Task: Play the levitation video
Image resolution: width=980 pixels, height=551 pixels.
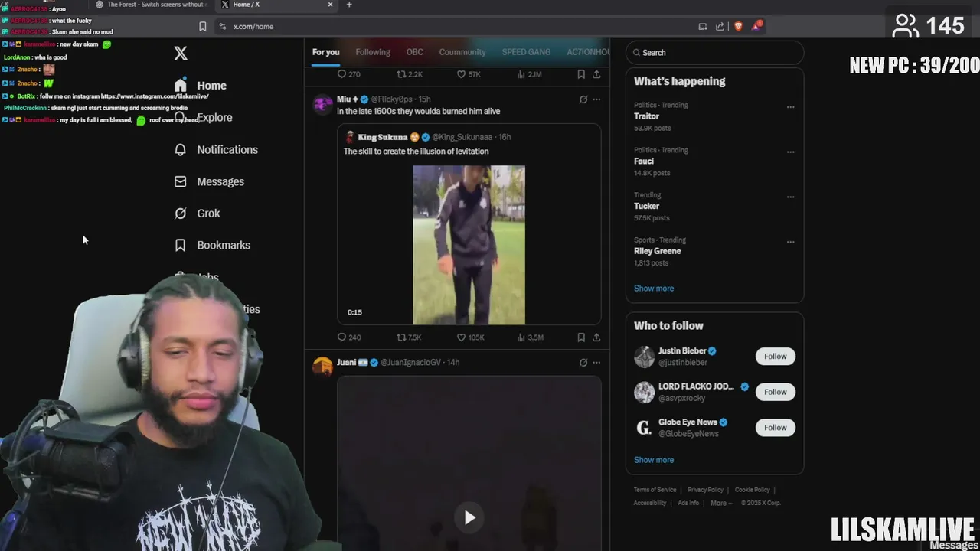Action: pos(469,245)
